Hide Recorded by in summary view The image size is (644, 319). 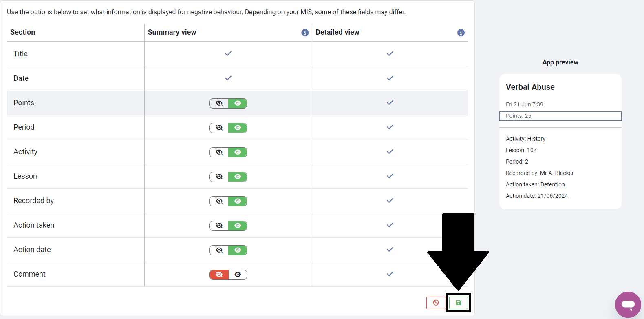tap(219, 201)
